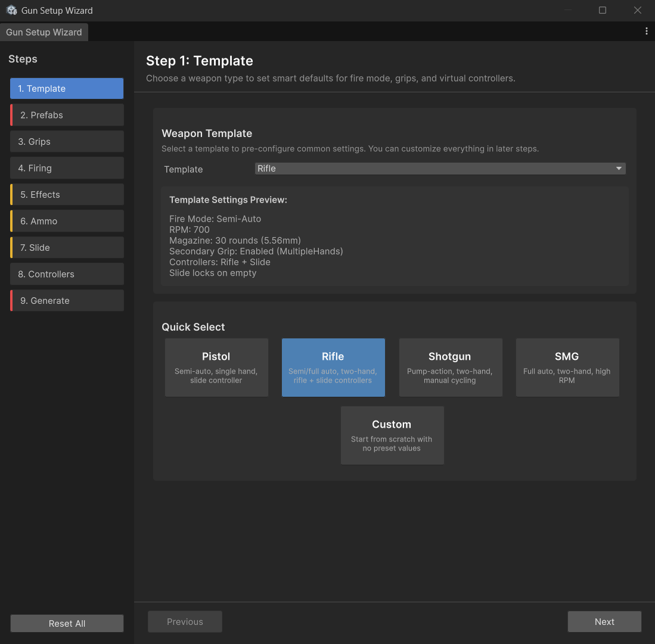Open the 8. Controllers step
The image size is (655, 644).
coord(67,274)
